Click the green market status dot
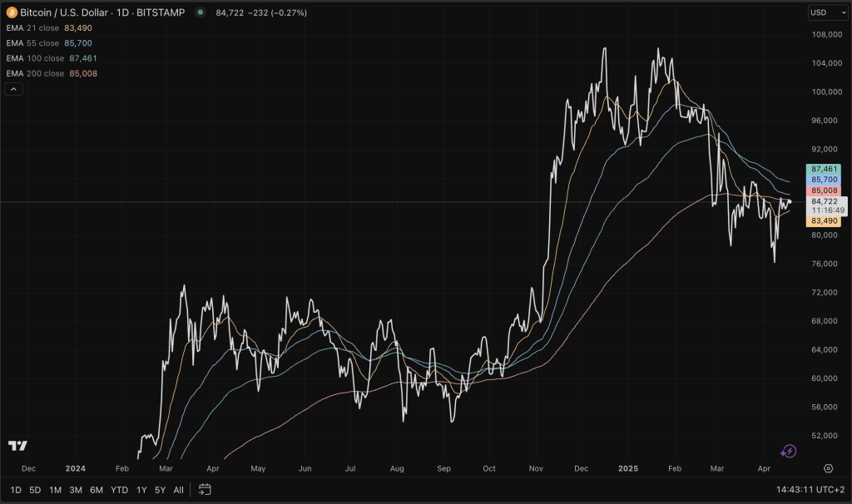 tap(201, 12)
